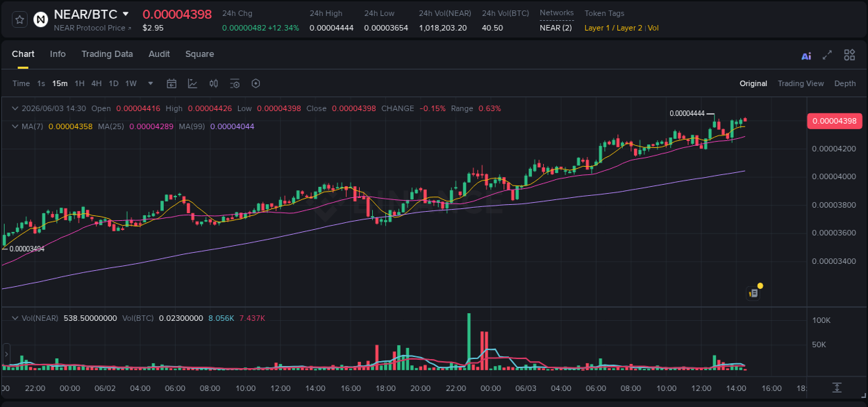Click the 24h High value 0.00004444
This screenshot has width=868, height=407.
pos(331,28)
